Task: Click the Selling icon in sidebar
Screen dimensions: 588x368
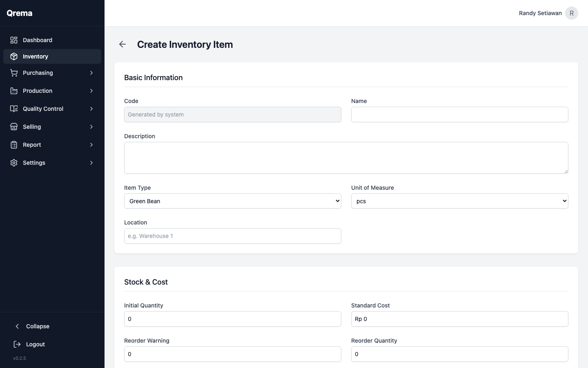Action: pos(13,127)
